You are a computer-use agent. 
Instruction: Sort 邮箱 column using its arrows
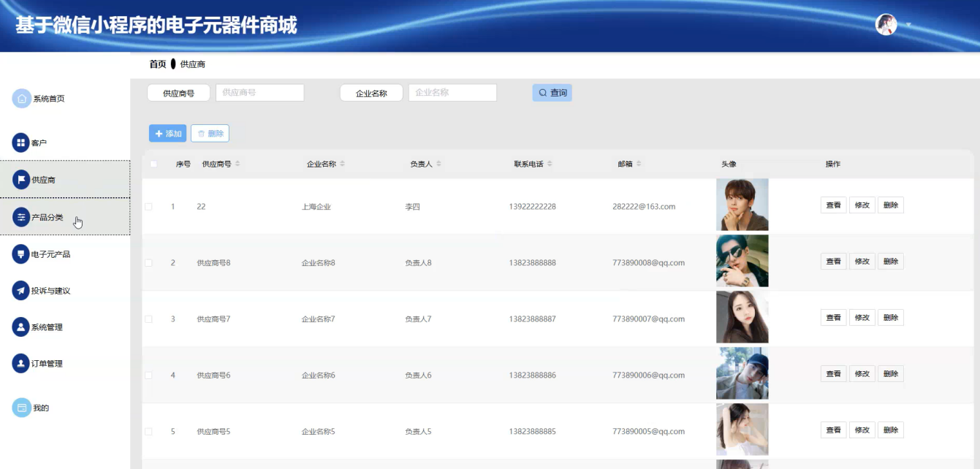tap(639, 164)
